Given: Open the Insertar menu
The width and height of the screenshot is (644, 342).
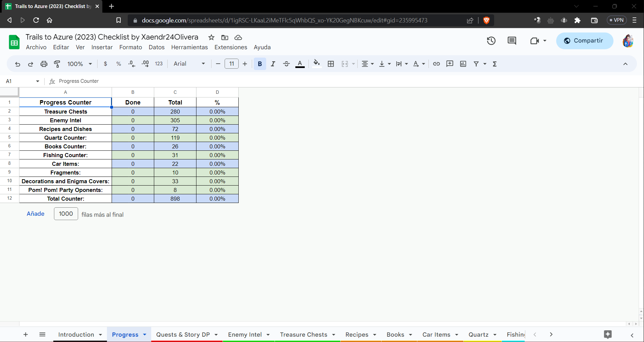Looking at the screenshot, I should 102,48.
